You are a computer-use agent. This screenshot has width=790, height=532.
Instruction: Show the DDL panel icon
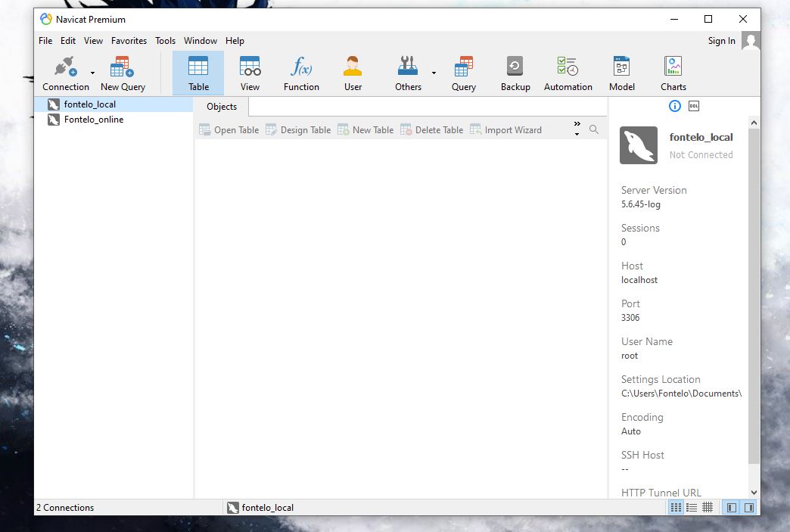tap(694, 106)
